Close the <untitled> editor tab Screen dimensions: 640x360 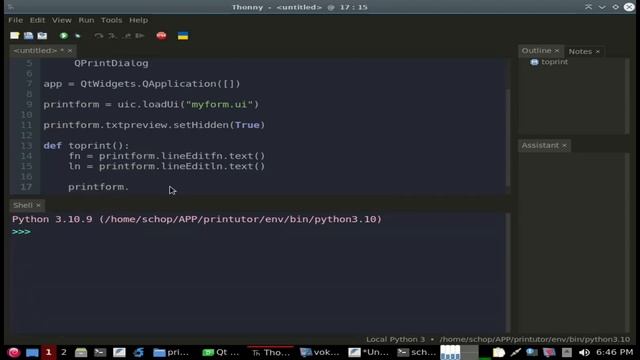70,51
